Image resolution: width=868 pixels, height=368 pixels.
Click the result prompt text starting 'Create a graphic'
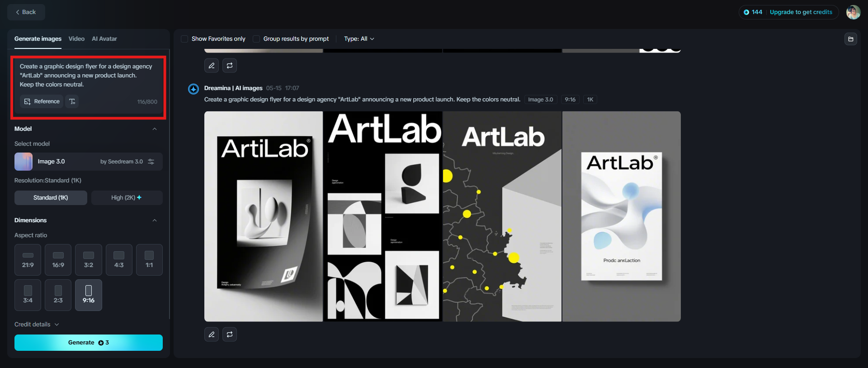pos(363,100)
